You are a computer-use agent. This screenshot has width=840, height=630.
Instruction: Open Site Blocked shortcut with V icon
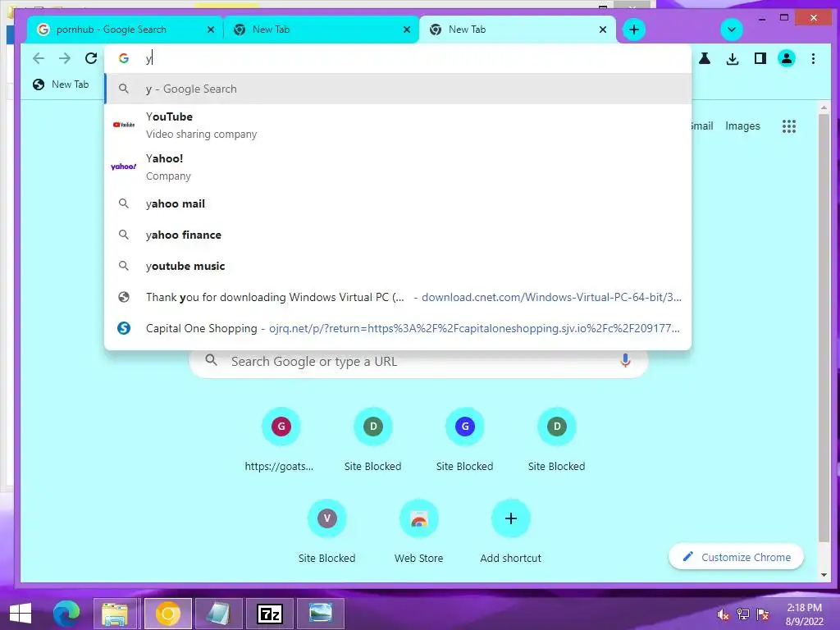[326, 533]
